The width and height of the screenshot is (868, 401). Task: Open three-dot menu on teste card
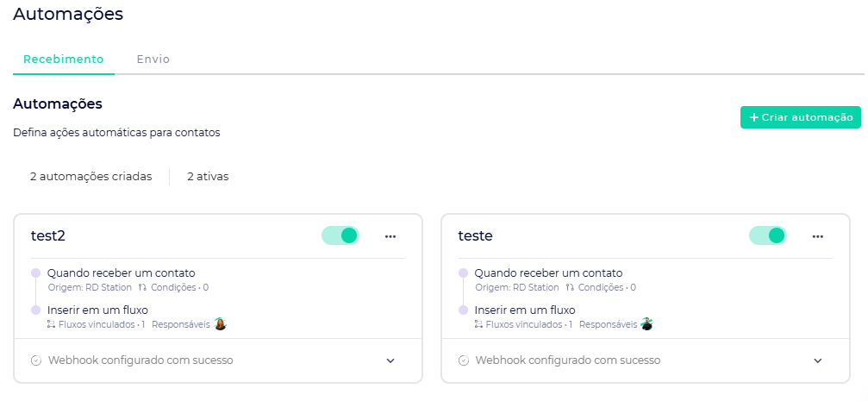[818, 235]
